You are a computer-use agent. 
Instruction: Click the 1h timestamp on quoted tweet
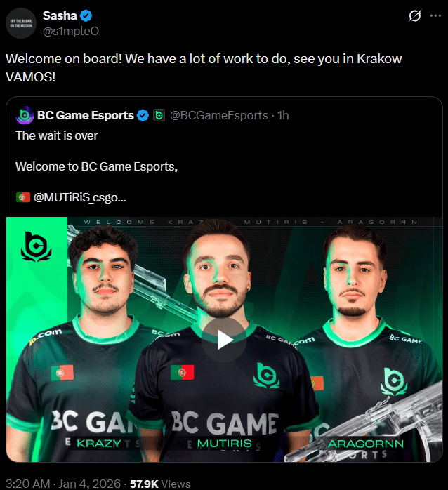tap(283, 116)
